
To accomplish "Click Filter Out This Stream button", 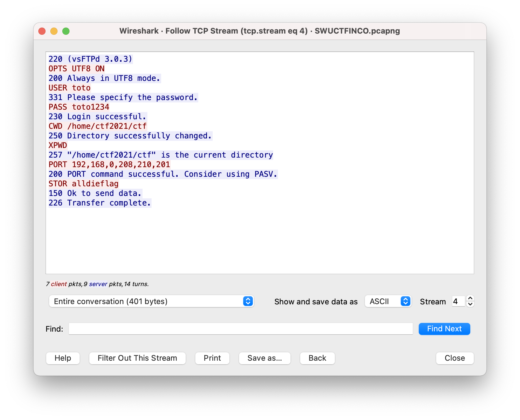I will [x=137, y=358].
